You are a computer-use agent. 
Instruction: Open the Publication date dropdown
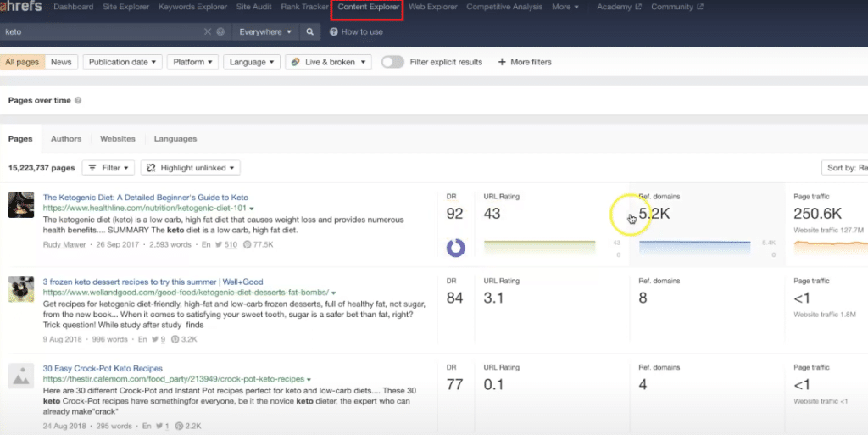(x=122, y=62)
